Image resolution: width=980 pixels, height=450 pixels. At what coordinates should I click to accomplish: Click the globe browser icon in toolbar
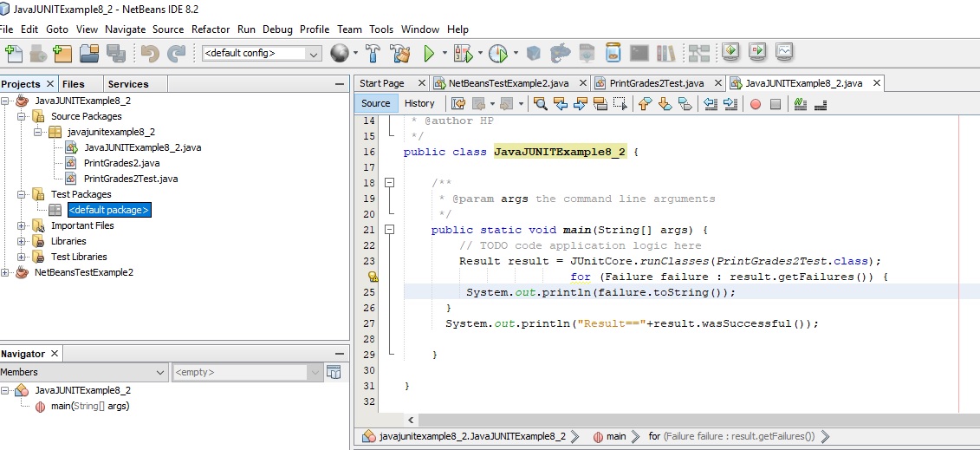point(340,53)
